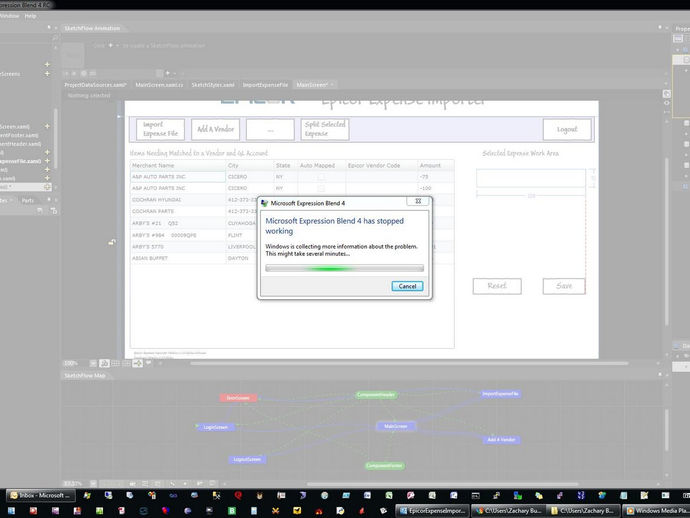Toggle the show grid icon below artboard
The height and width of the screenshot is (518, 690).
coord(115,364)
